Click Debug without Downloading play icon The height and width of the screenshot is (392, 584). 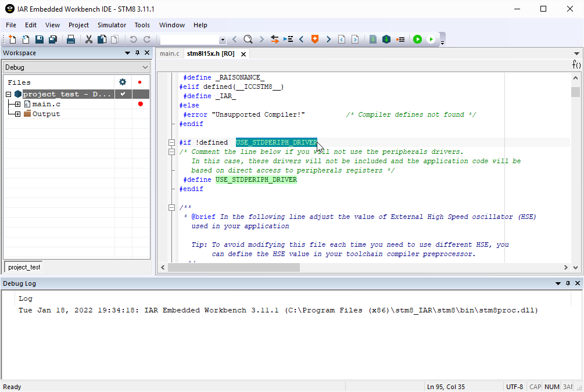431,39
